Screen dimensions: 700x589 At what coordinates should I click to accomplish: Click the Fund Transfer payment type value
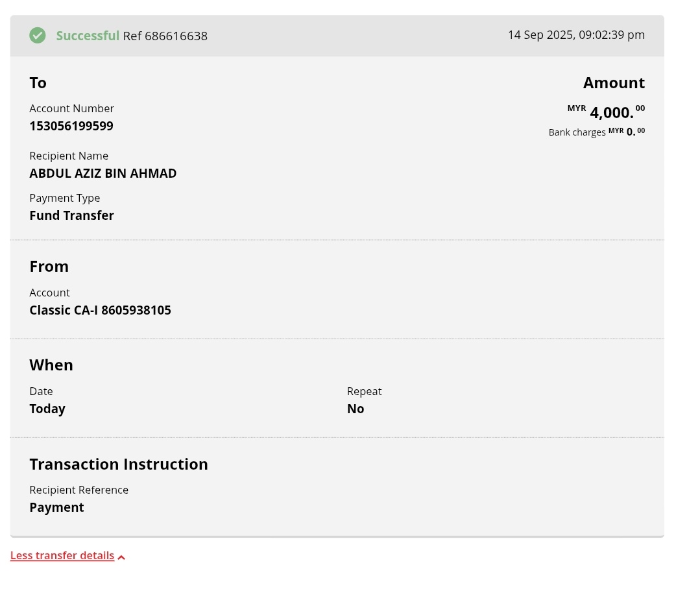pos(71,215)
